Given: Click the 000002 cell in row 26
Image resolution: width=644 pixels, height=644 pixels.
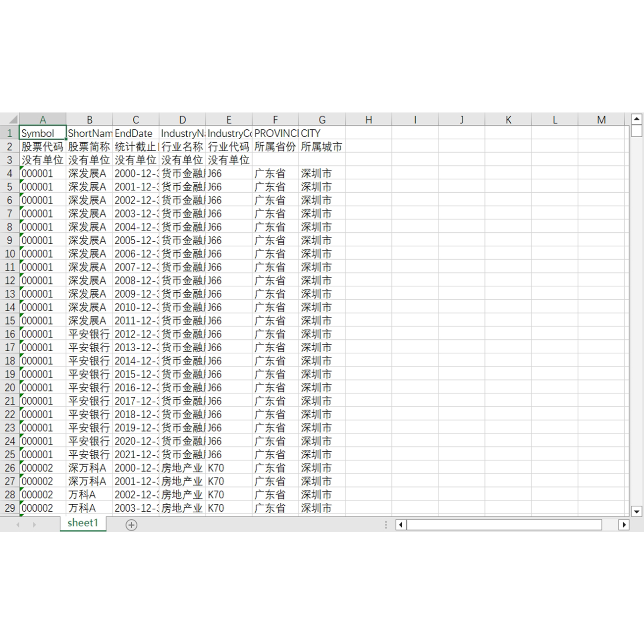Looking at the screenshot, I should 43,468.
